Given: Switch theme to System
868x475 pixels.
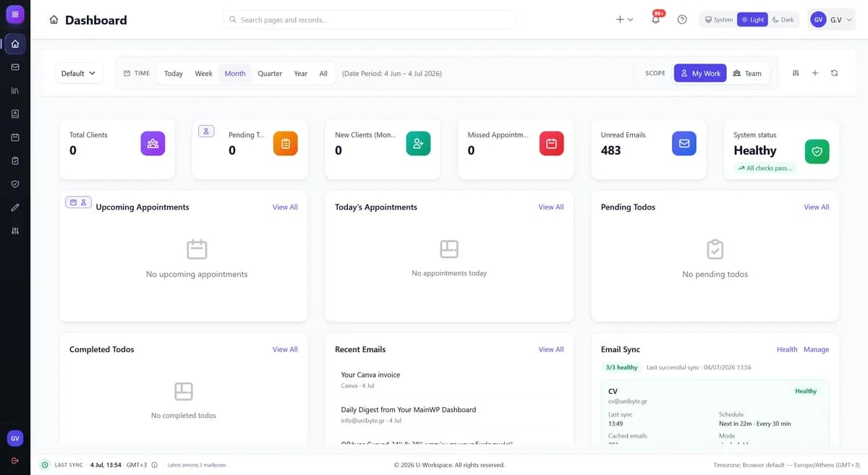Looking at the screenshot, I should (x=718, y=20).
